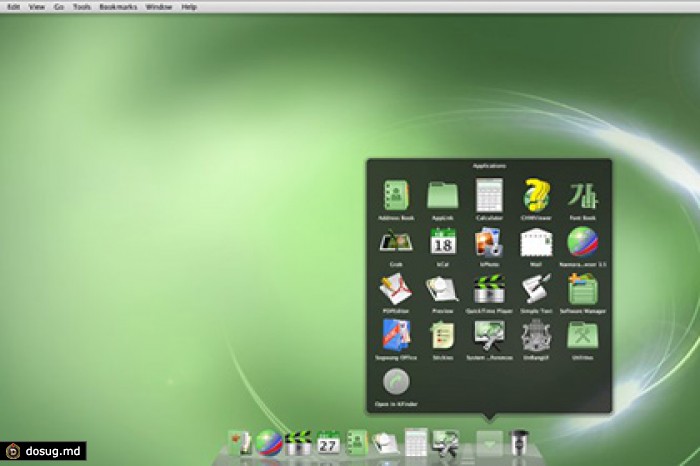Click Open in KFinder arrow button
700x466 pixels.
(x=396, y=382)
